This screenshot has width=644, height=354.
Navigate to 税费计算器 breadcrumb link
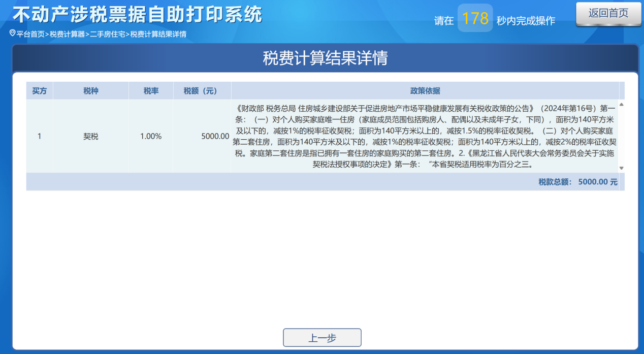[67, 35]
